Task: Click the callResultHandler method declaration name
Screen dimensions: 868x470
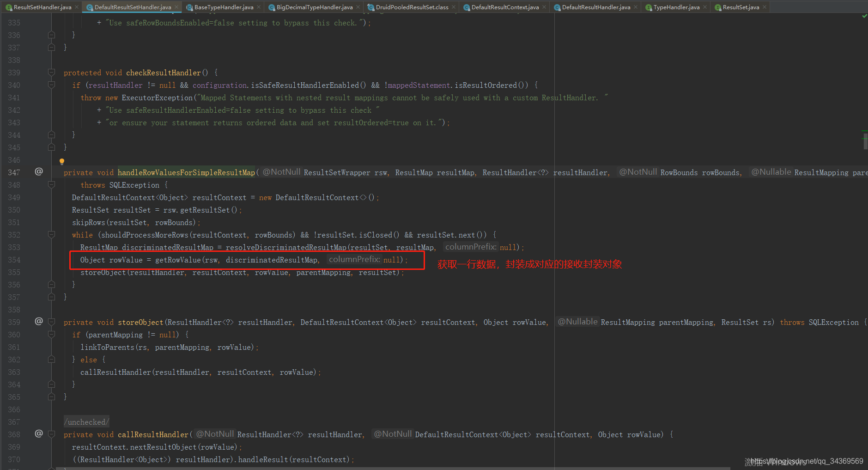Action: (x=153, y=434)
